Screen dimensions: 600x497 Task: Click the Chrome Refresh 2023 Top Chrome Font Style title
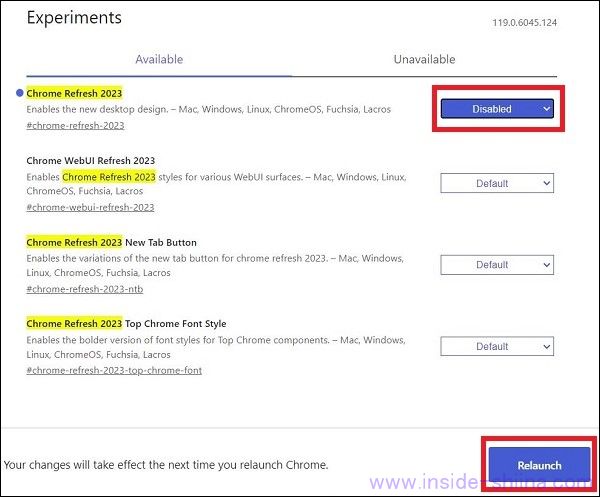[126, 324]
